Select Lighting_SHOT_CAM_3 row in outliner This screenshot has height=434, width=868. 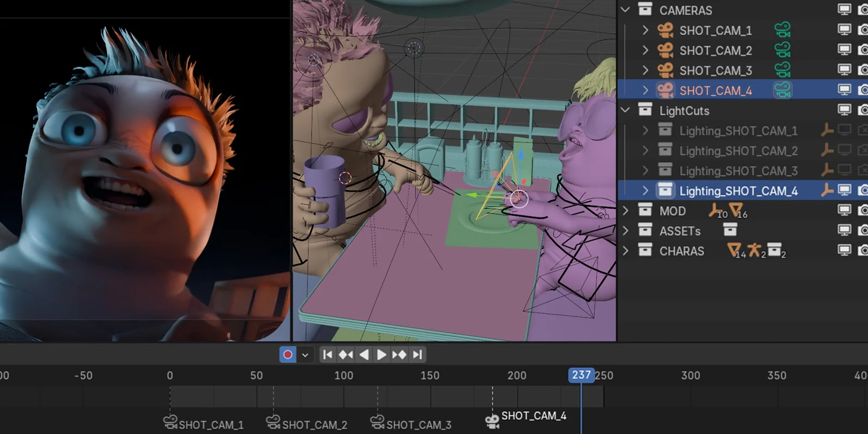(743, 170)
